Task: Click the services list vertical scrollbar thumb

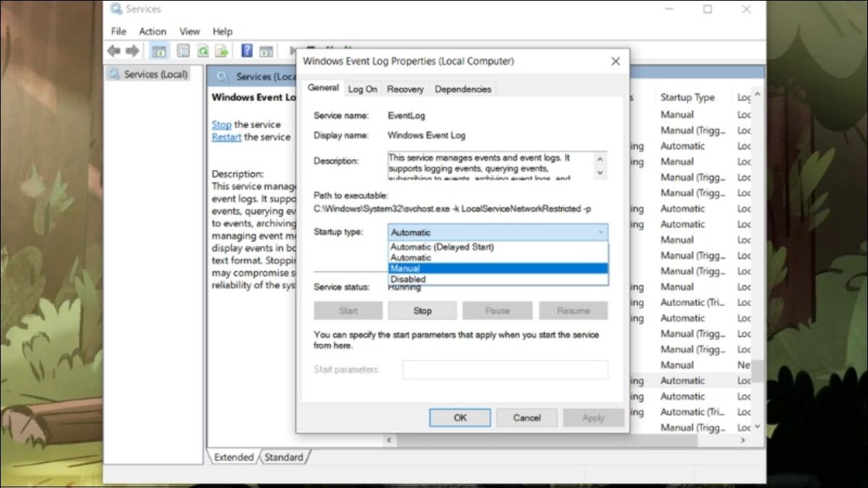Action: (758, 371)
